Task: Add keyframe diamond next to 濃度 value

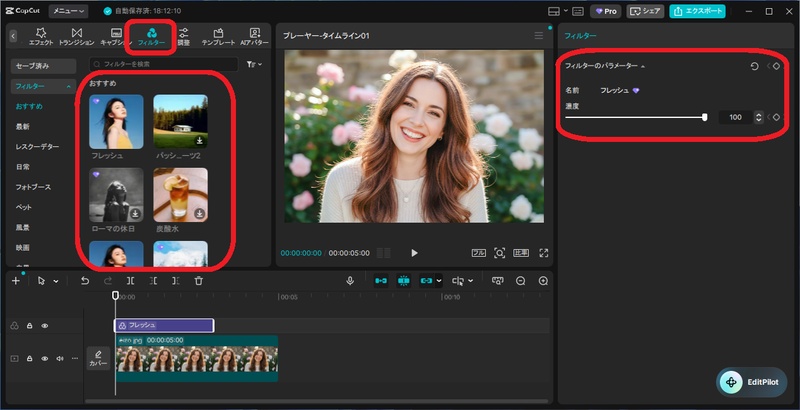Action: (776, 117)
